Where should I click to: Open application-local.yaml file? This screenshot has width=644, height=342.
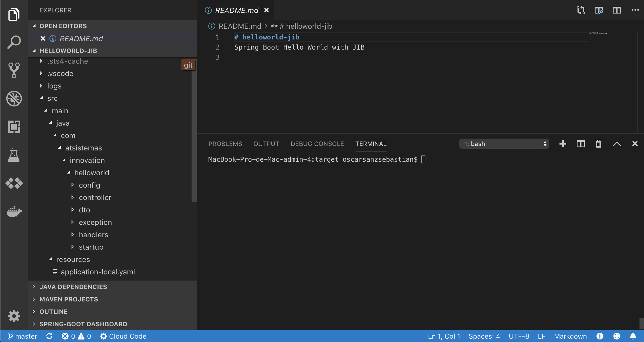tap(98, 272)
